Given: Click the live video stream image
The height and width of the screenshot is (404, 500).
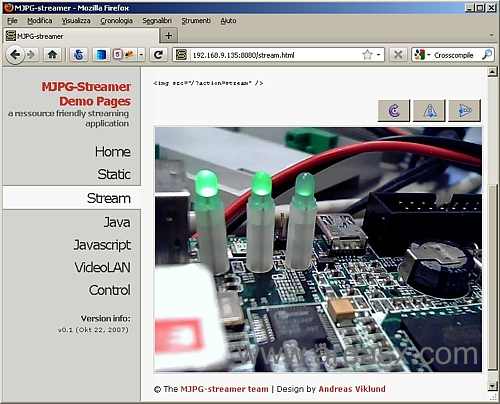Looking at the screenshot, I should (318, 249).
